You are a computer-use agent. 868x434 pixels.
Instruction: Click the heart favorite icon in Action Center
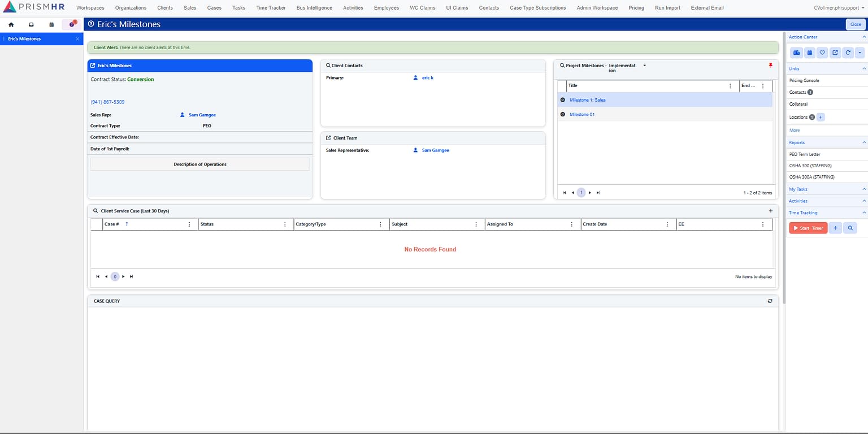822,52
